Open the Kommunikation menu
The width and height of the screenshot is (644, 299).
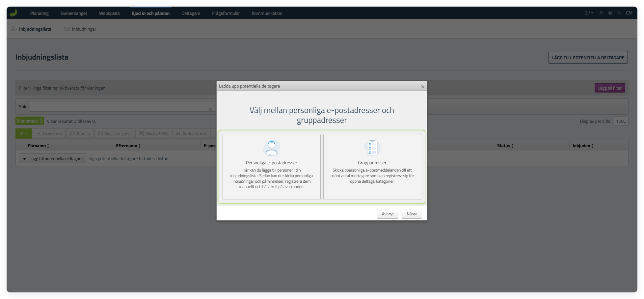point(267,13)
